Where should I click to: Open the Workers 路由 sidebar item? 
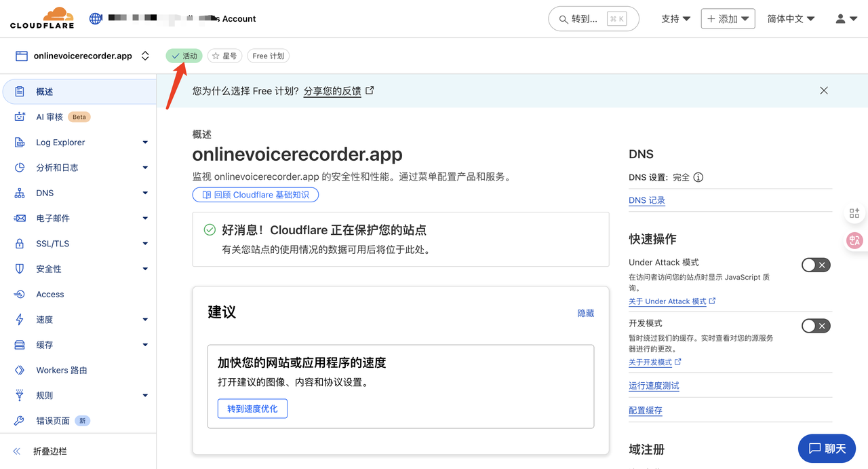pos(61,371)
